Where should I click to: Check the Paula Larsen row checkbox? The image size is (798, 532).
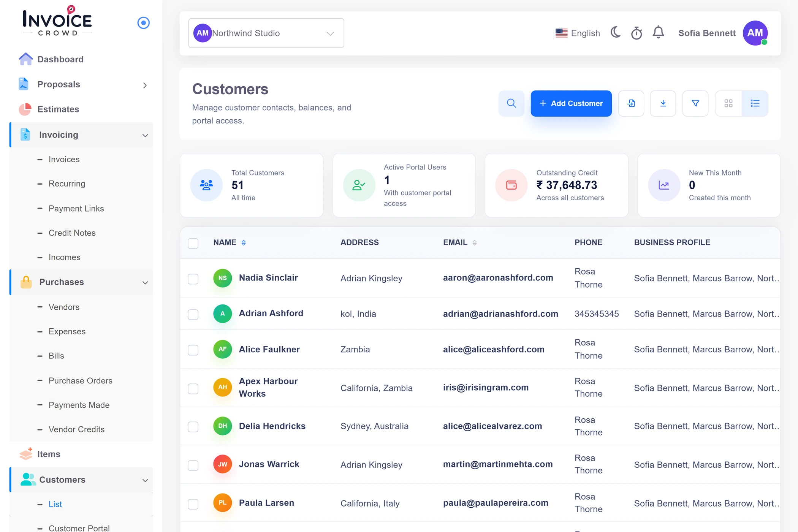193,504
